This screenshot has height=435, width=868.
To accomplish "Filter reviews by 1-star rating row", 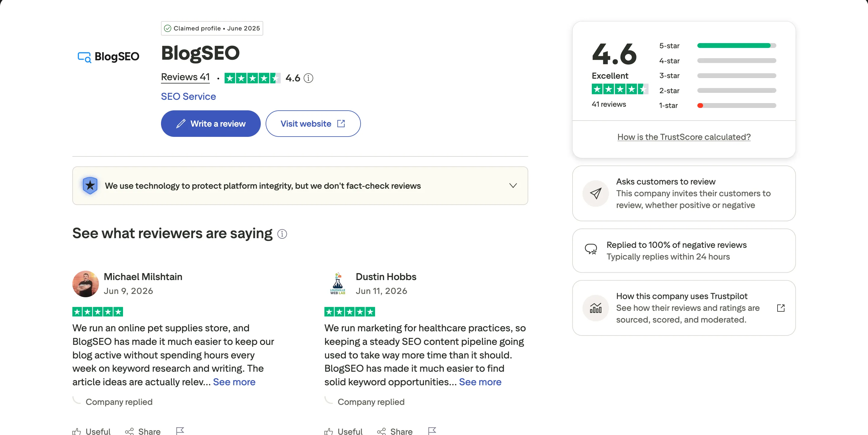I will [x=718, y=106].
